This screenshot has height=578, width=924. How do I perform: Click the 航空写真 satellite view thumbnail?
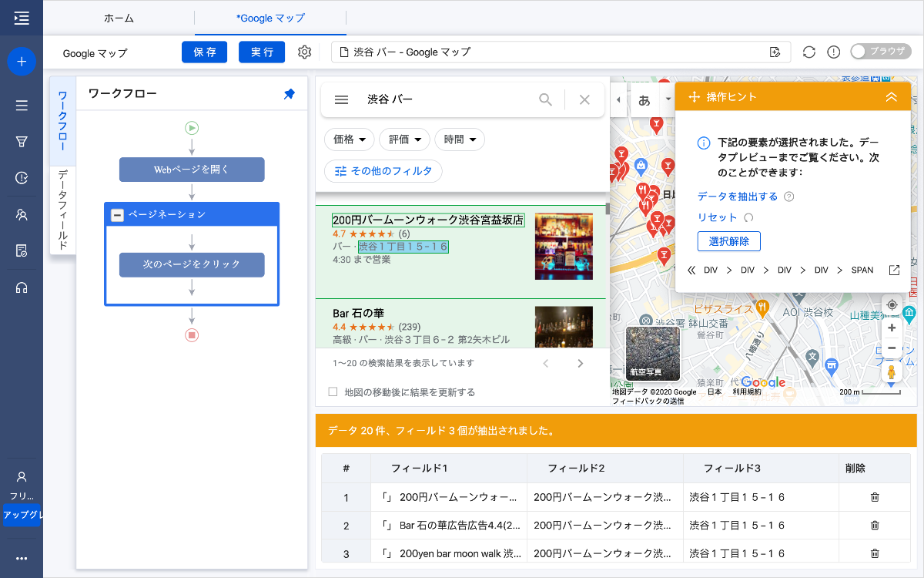[x=653, y=353]
